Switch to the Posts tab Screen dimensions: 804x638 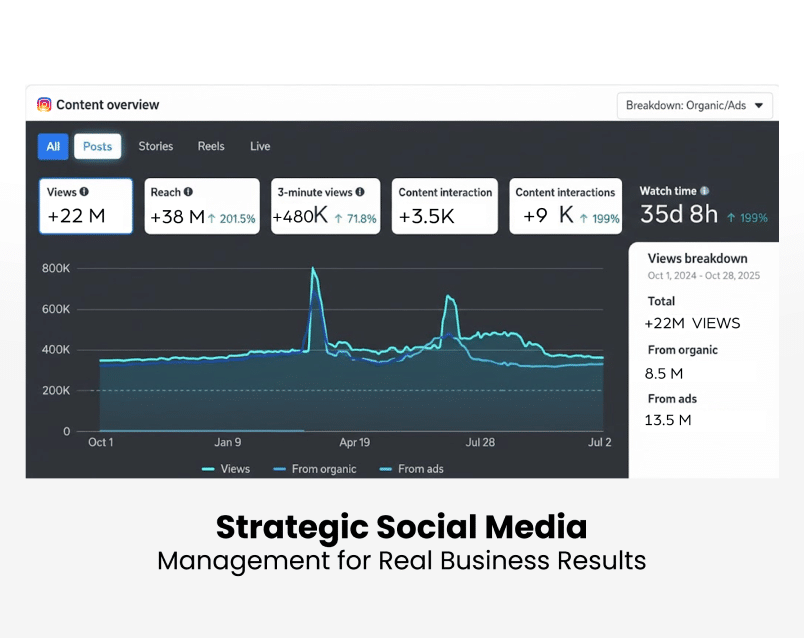coord(97,146)
